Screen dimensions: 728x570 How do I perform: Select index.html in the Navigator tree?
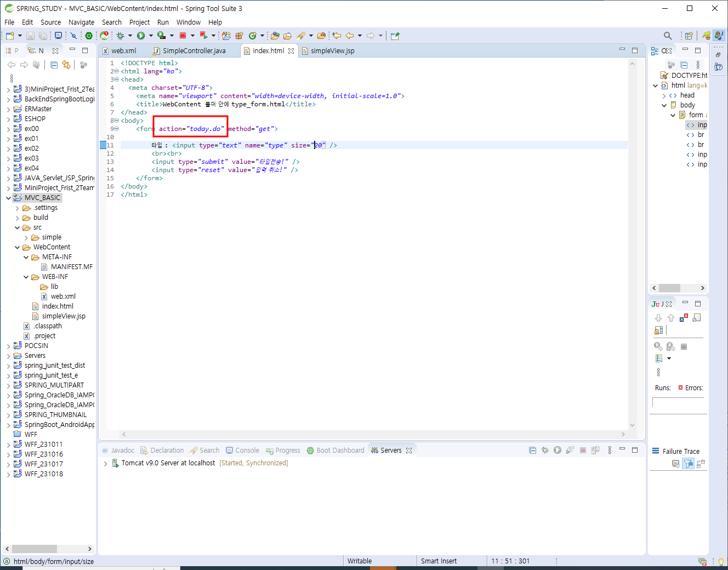pos(58,306)
